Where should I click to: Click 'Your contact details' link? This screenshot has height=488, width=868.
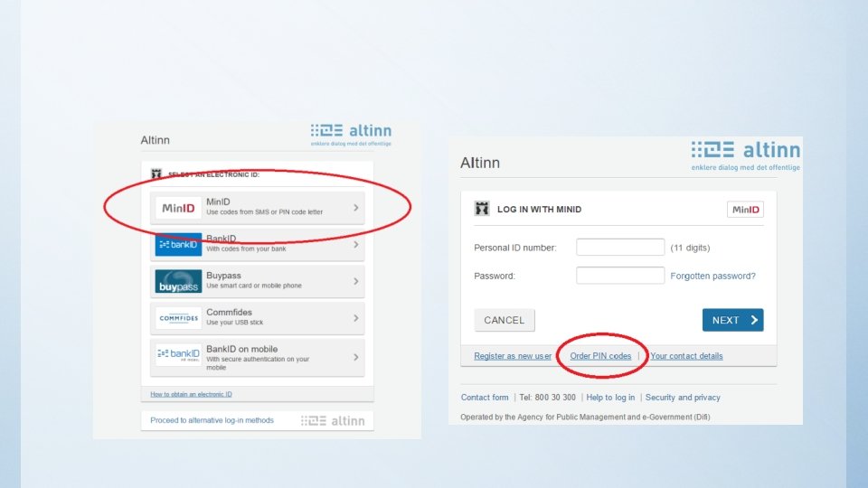point(686,356)
